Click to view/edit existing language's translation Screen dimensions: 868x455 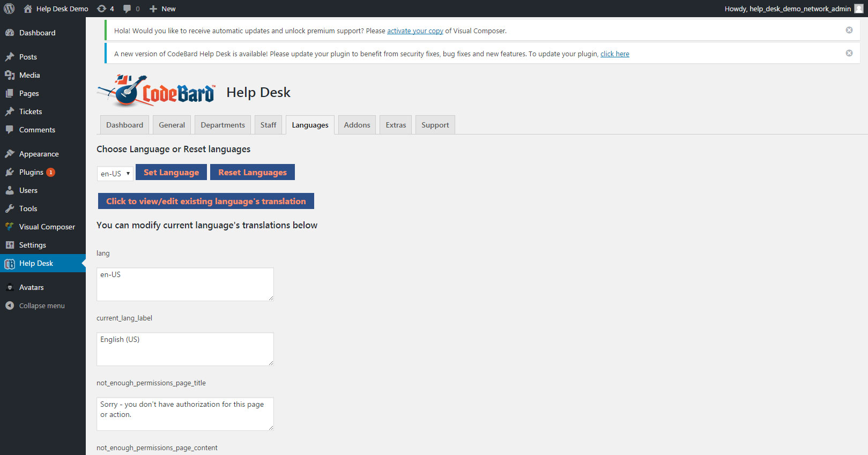206,201
